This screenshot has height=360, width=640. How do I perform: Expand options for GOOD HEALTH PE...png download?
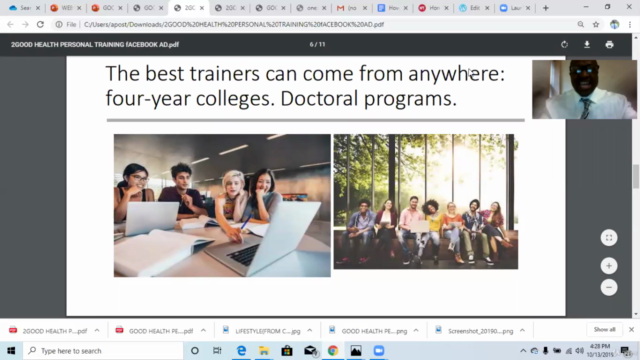pyautogui.click(x=416, y=331)
